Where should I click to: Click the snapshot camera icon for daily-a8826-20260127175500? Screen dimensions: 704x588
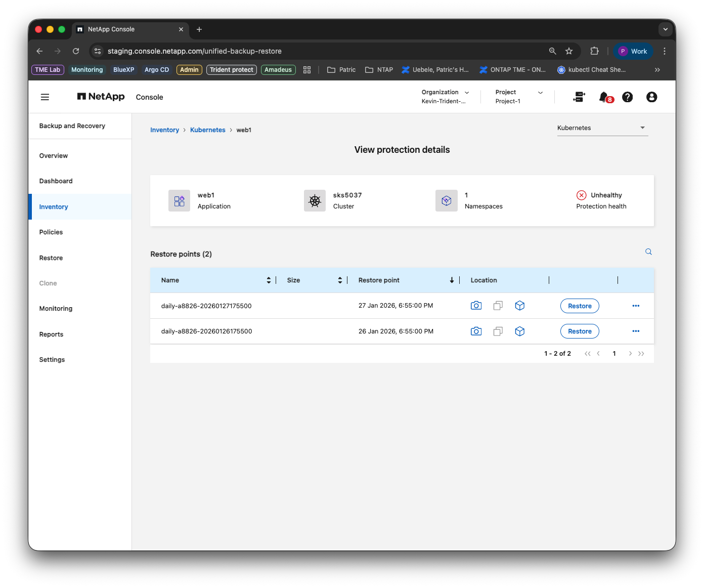pos(476,306)
